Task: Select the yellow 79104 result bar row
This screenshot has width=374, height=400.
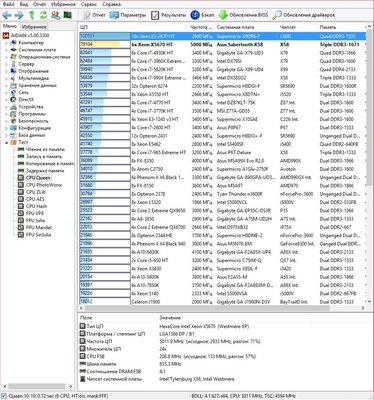Action: point(223,44)
